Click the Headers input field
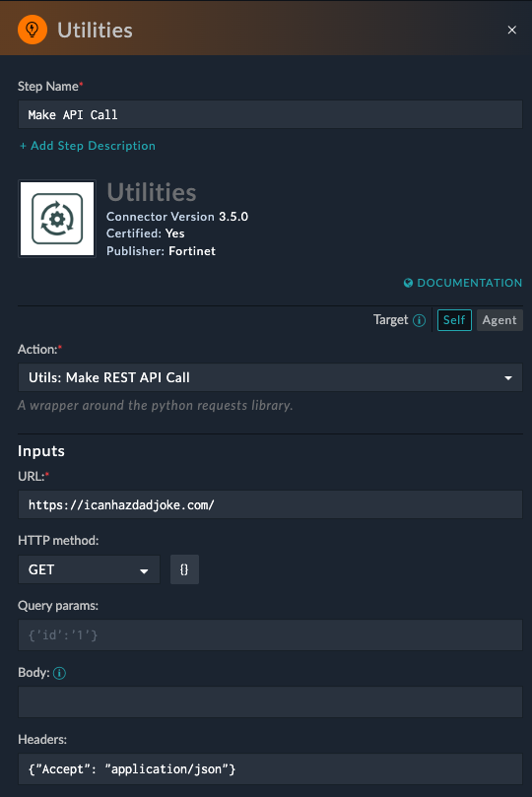The image size is (532, 797). pyautogui.click(x=270, y=768)
